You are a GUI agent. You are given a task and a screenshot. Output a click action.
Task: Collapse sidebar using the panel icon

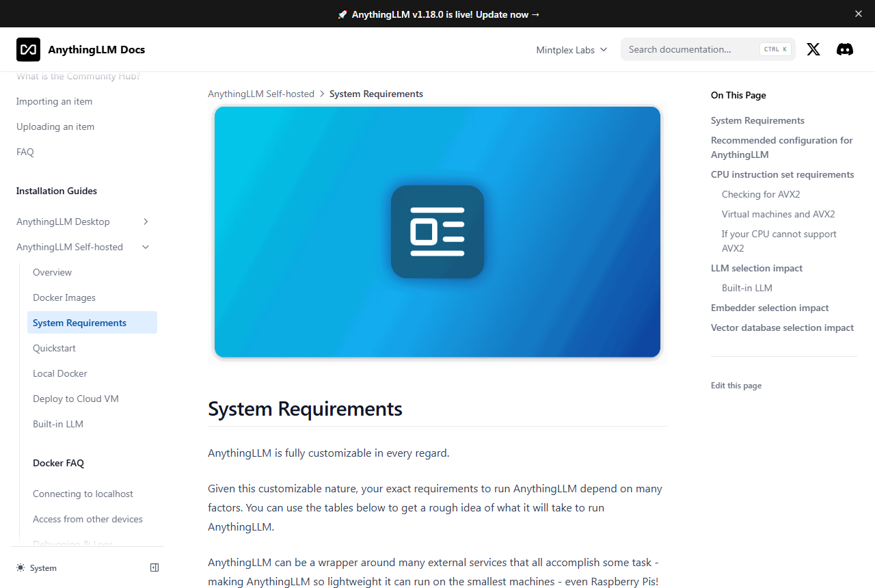tap(154, 567)
